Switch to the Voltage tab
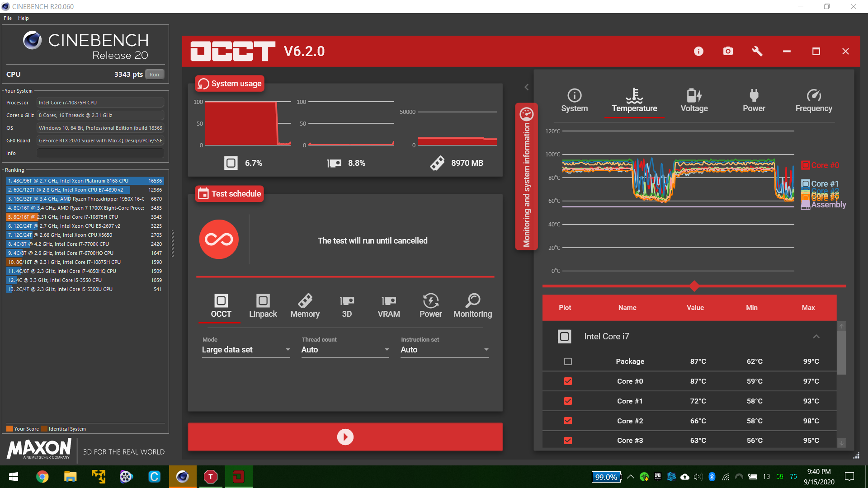Image resolution: width=868 pixels, height=488 pixels. [x=694, y=101]
